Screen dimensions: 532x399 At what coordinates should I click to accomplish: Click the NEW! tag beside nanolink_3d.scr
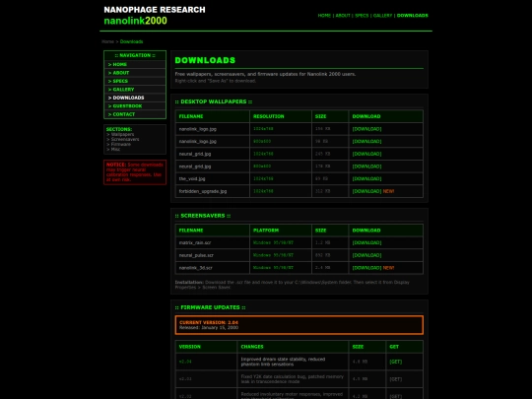388,268
